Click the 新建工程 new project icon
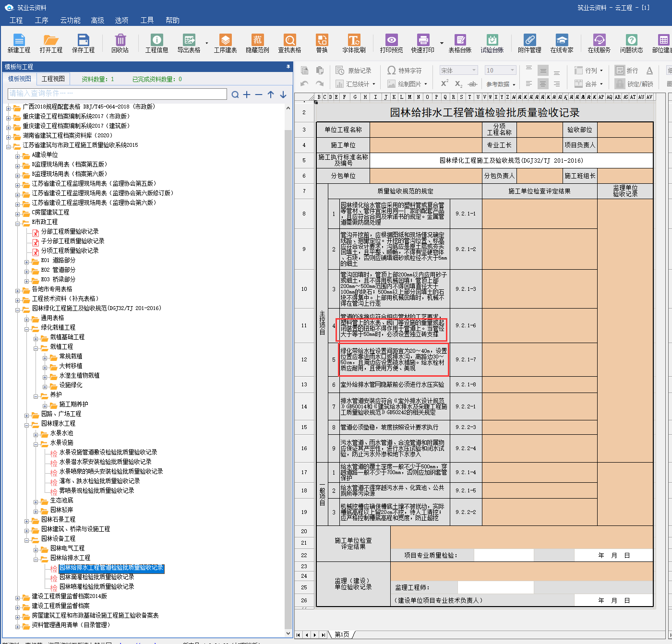 pos(19,43)
